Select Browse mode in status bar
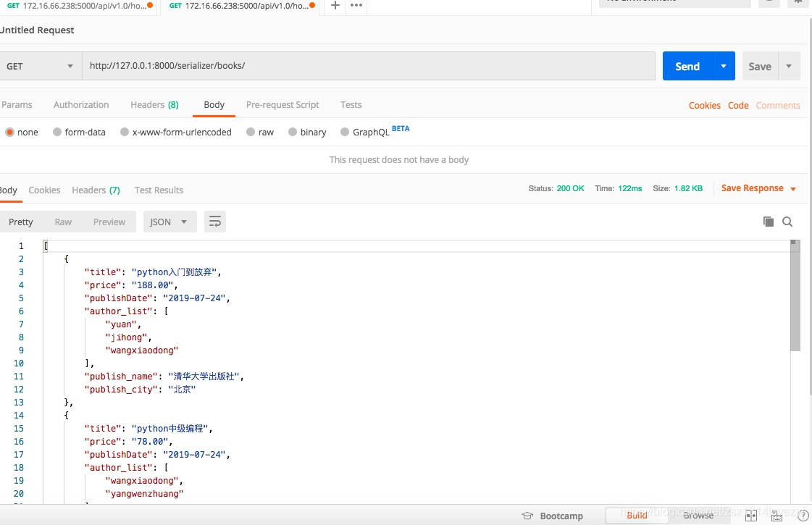812x525 pixels. 698,515
